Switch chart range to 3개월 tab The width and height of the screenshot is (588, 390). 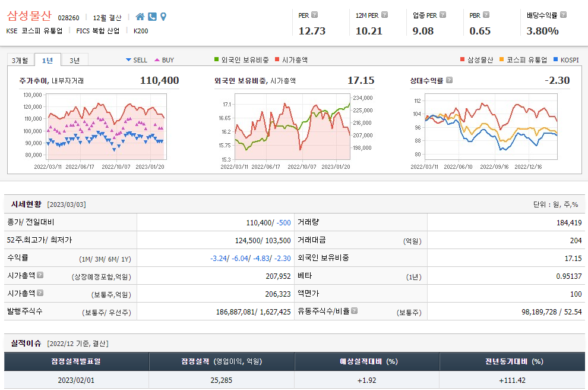tap(20, 61)
